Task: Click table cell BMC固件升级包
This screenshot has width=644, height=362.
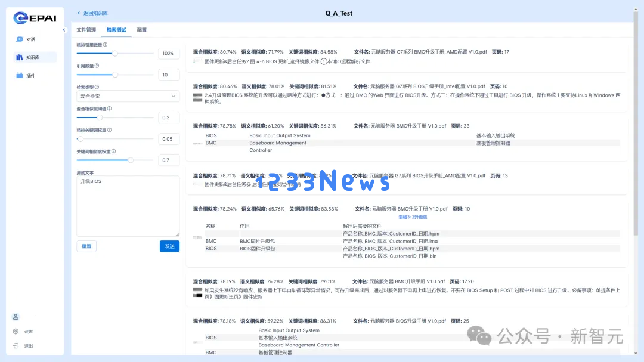Action: pyautogui.click(x=258, y=241)
